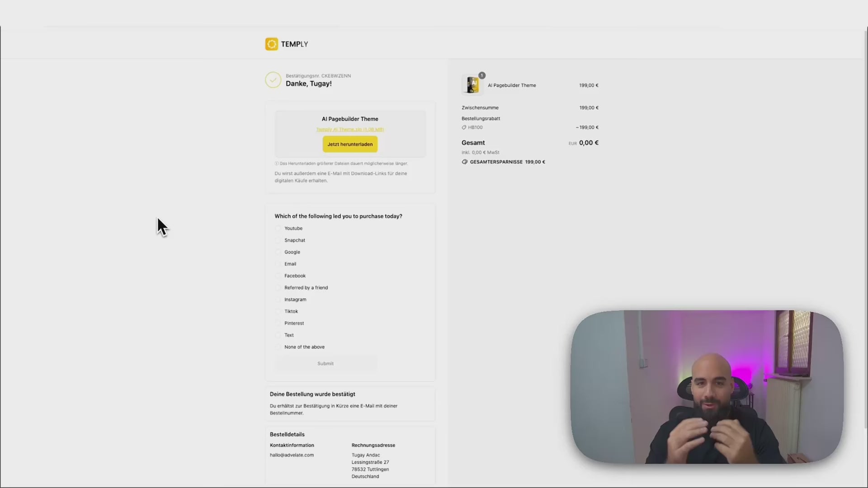Click the TEMPLY wordmark text

pos(294,44)
